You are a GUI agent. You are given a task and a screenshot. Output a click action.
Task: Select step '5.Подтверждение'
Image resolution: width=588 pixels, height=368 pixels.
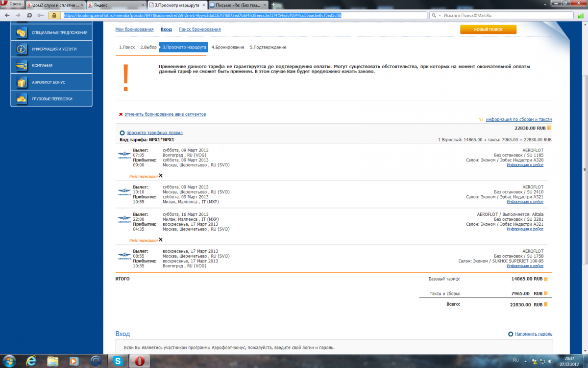click(268, 47)
